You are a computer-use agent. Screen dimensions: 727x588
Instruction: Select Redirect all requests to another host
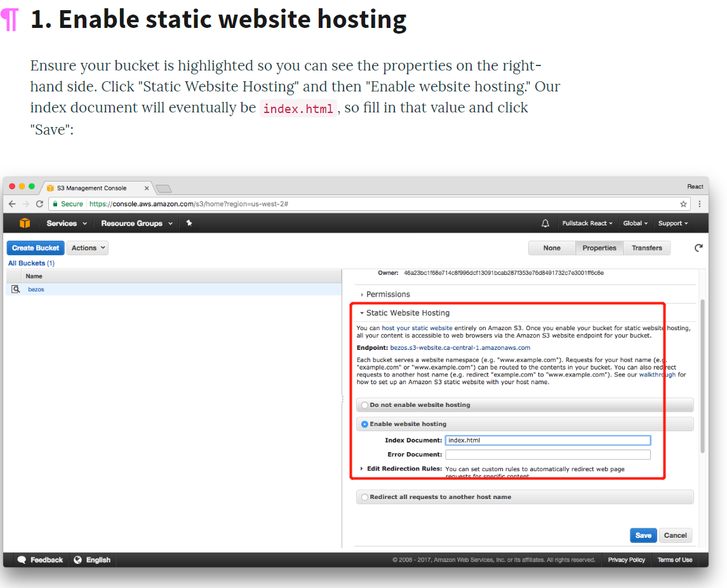(365, 497)
